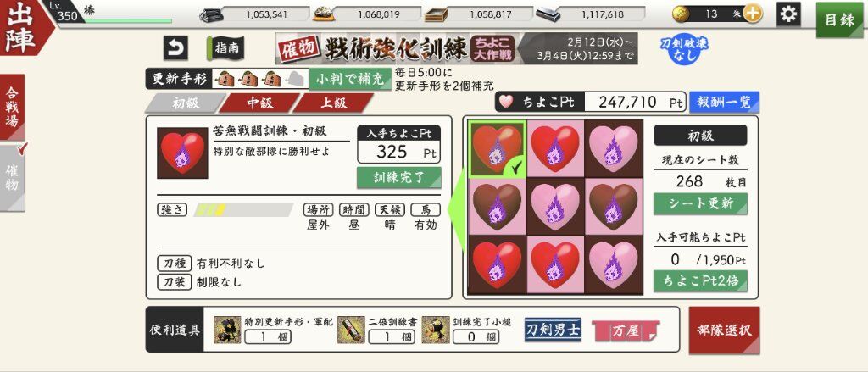
Task: Click the back arrow return icon
Action: (x=175, y=48)
